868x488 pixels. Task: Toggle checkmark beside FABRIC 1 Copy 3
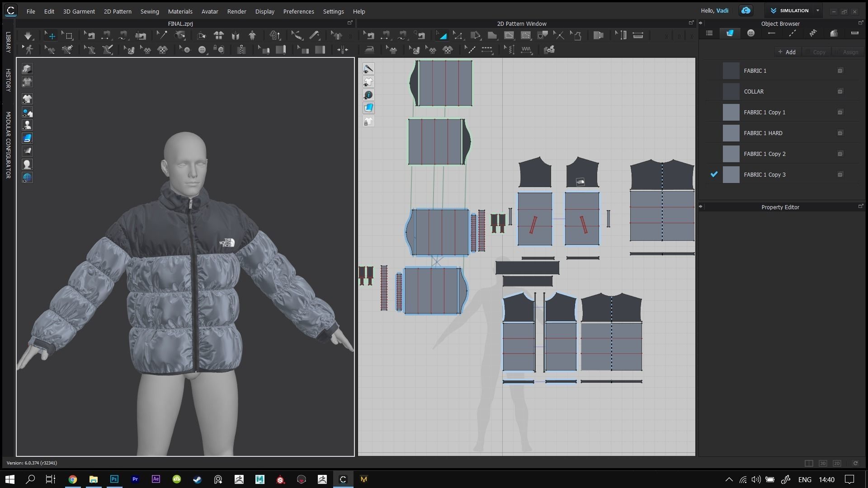714,174
